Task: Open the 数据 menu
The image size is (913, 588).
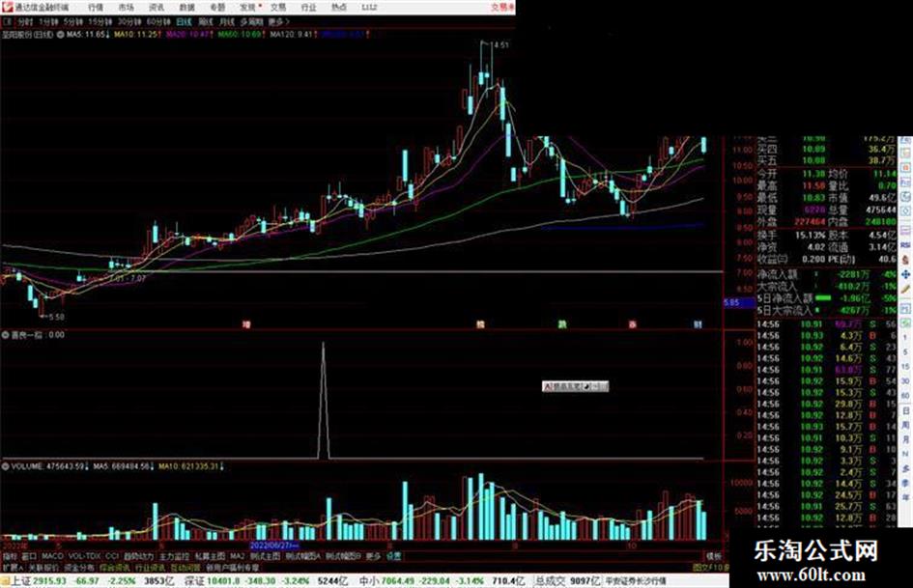Action: [x=186, y=8]
